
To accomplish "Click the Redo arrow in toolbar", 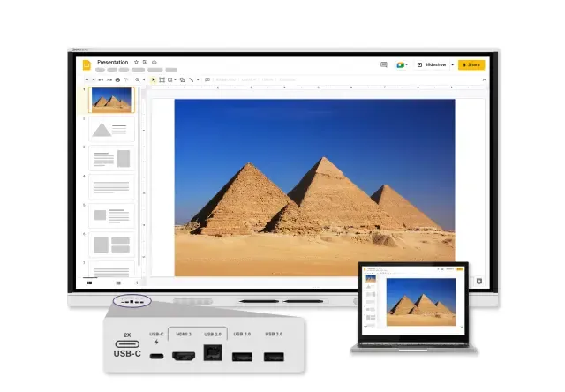I will [x=109, y=79].
